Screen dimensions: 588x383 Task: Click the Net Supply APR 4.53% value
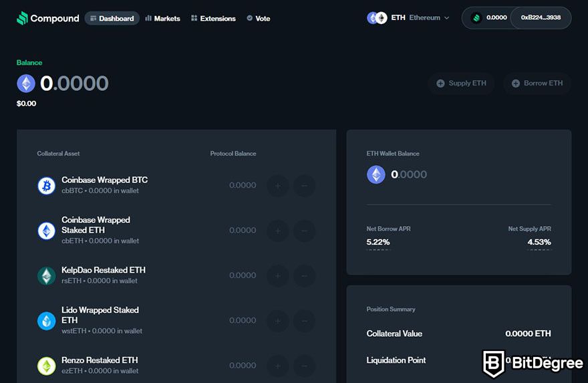(x=539, y=242)
